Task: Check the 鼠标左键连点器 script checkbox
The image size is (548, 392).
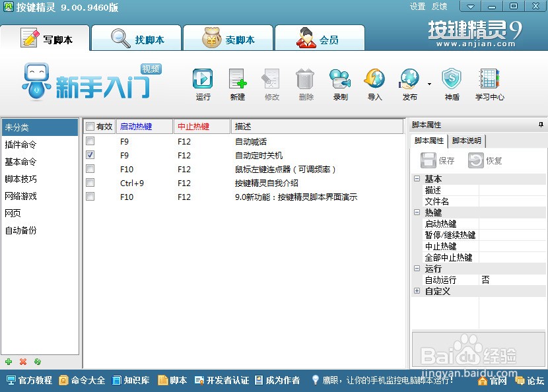Action: [90, 169]
